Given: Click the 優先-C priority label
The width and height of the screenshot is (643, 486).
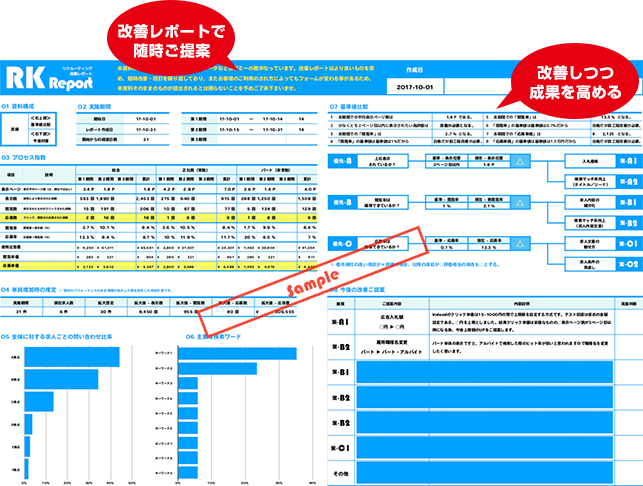Looking at the screenshot, I should click(x=342, y=244).
